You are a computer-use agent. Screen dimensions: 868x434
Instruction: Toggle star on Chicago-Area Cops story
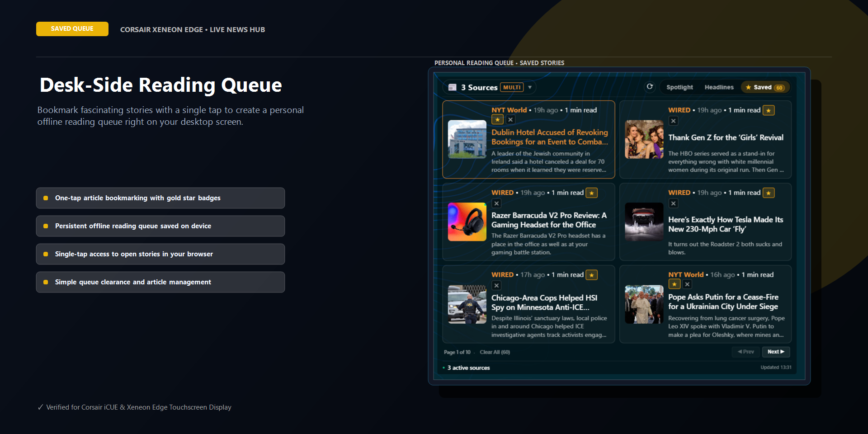pyautogui.click(x=592, y=275)
